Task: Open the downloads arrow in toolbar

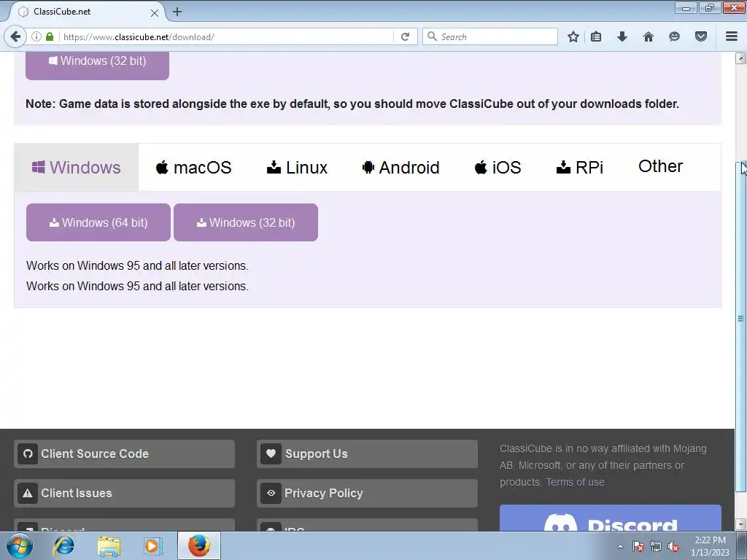Action: [622, 36]
